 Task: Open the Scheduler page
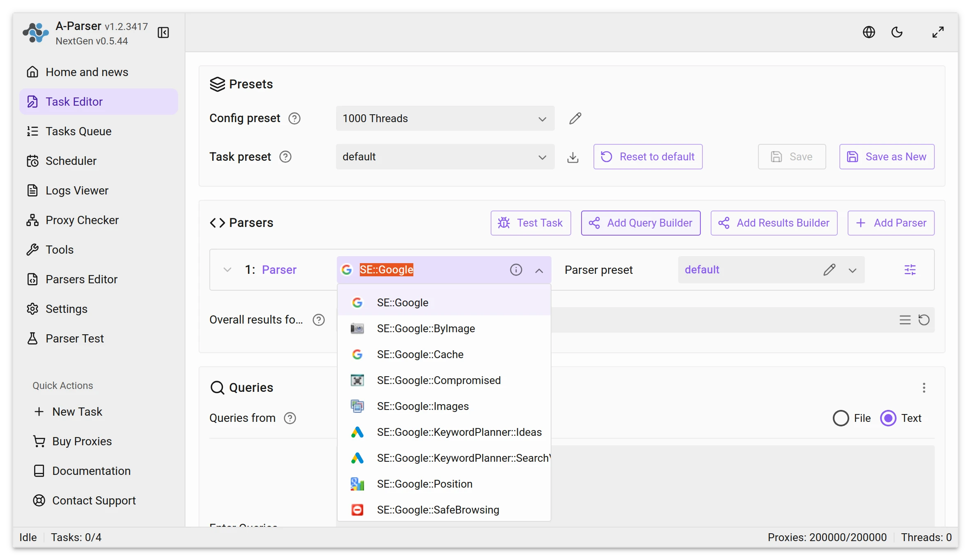point(99,161)
